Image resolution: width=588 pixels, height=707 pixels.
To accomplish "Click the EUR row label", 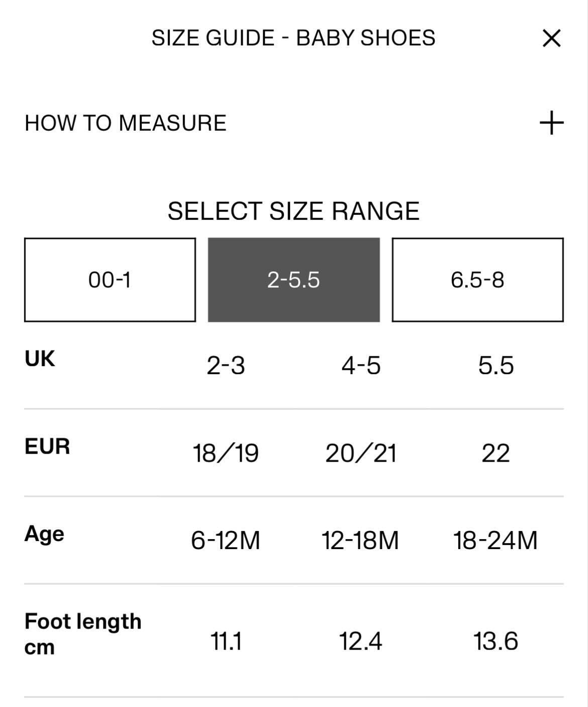I will (47, 447).
